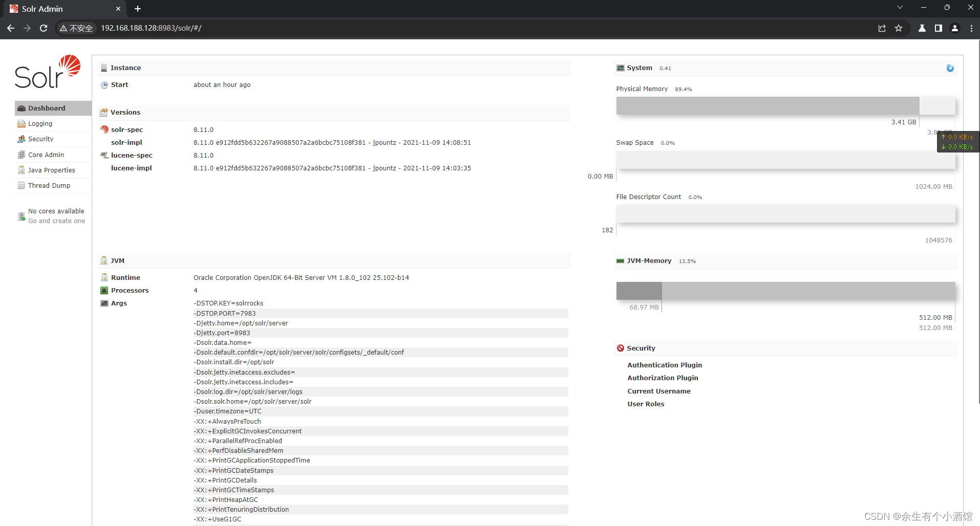Click the 'about an hour ago' start value
Viewport: 980px width, 526px height.
[222, 85]
